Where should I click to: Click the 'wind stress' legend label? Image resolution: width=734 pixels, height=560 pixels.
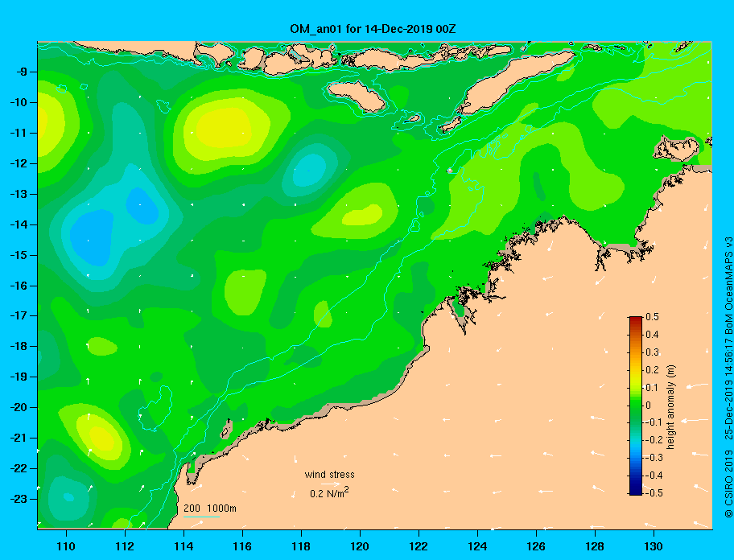[329, 475]
